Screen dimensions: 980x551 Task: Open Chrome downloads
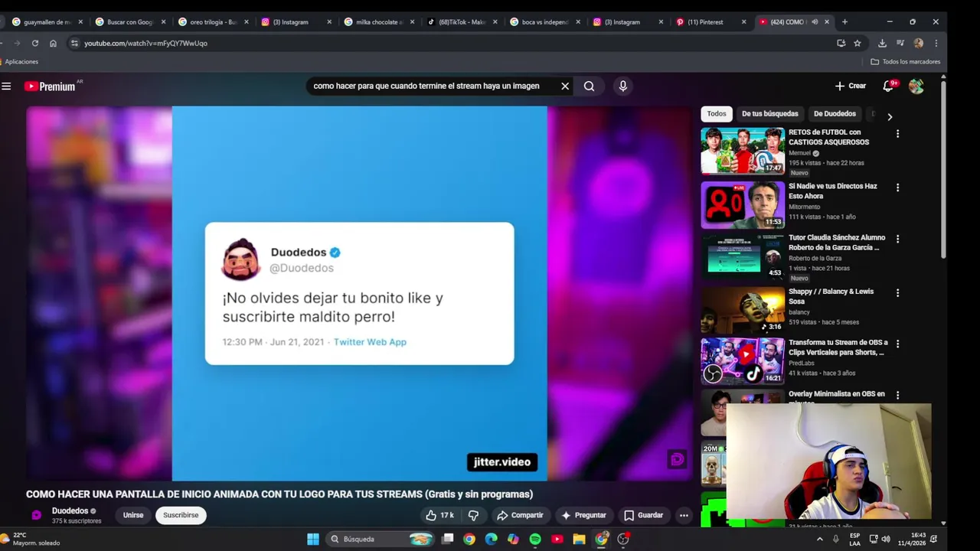tap(882, 44)
